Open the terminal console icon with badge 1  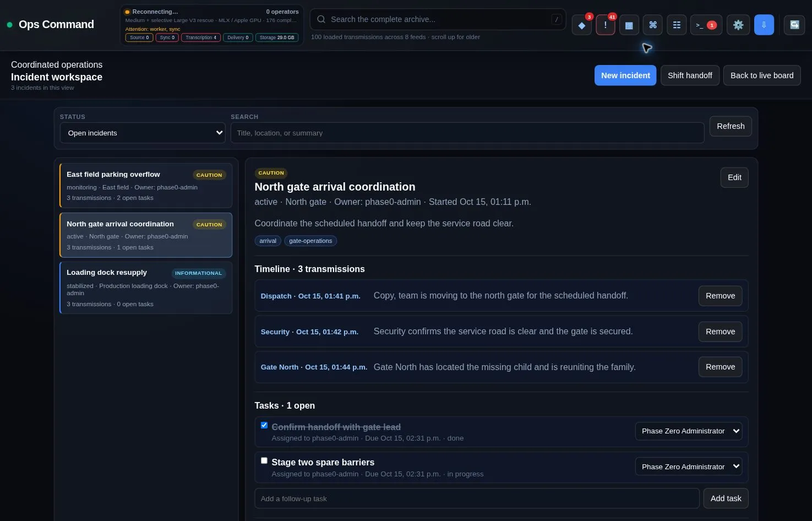point(706,25)
